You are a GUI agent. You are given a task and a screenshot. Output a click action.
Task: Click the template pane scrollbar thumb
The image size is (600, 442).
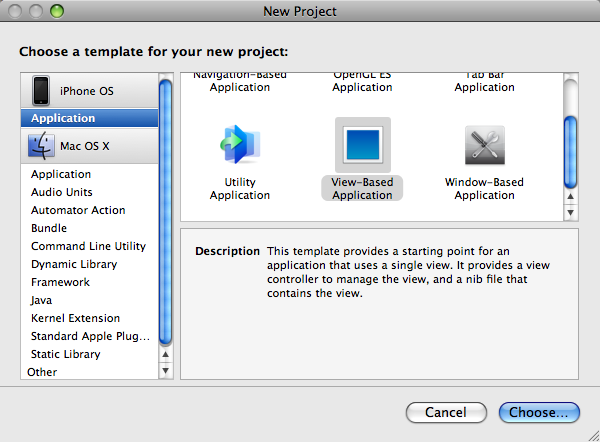coord(571,150)
